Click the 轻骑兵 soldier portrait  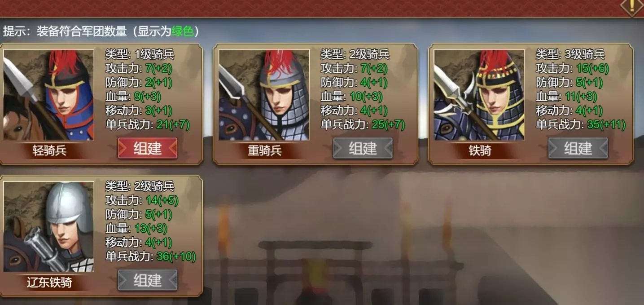click(48, 95)
